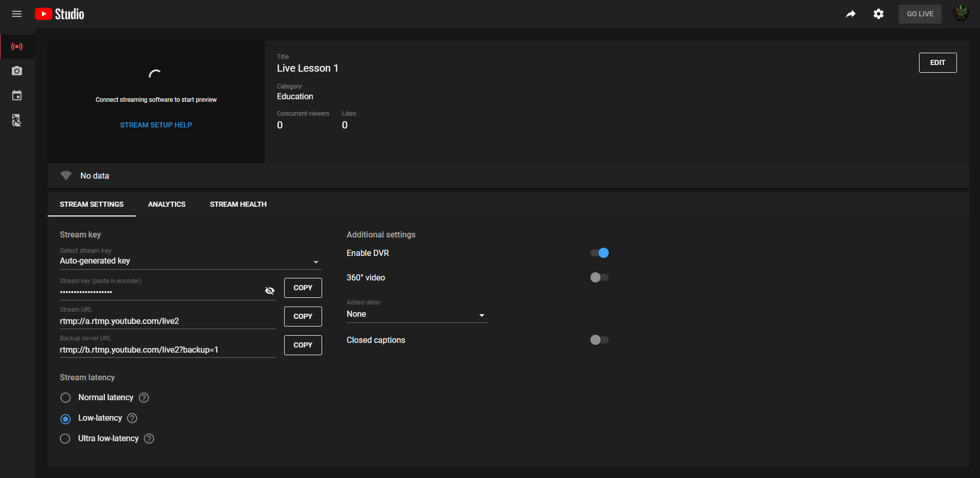Click the Stream latency heading
The image size is (980, 478).
87,377
